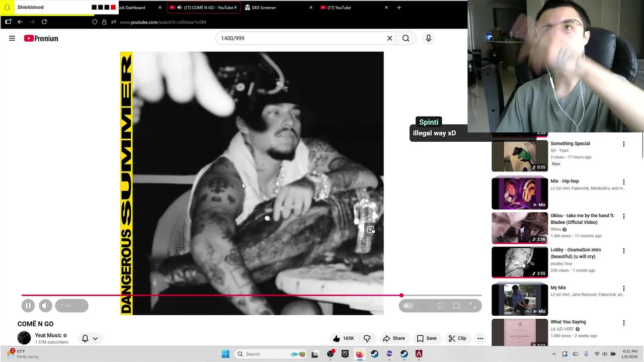Image resolution: width=644 pixels, height=362 pixels.
Task: Open Lobby - OsamaSon intro video title
Action: point(576,253)
